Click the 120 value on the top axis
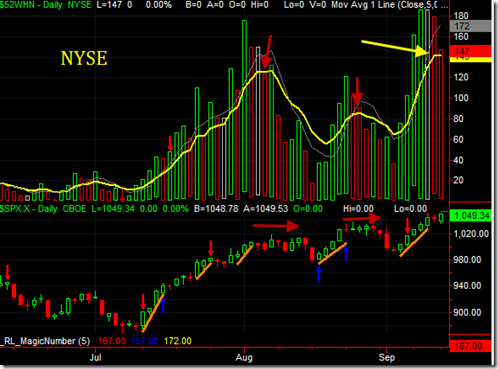 (461, 77)
